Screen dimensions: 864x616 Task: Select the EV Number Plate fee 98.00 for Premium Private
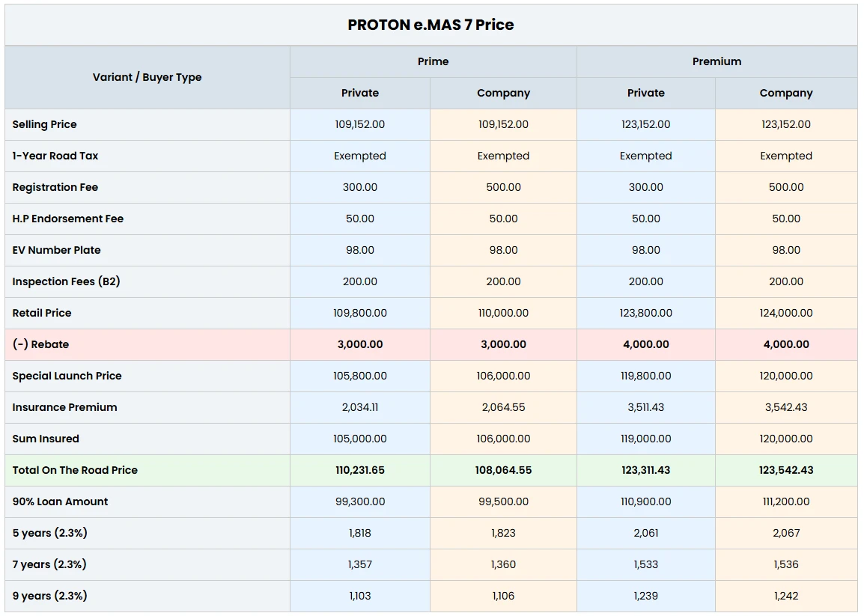[x=645, y=250]
